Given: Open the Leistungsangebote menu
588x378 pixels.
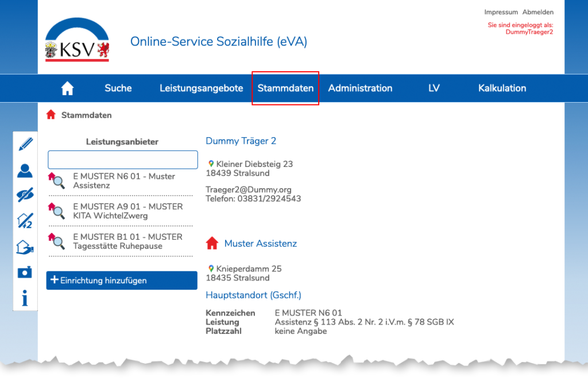Looking at the screenshot, I should point(201,88).
